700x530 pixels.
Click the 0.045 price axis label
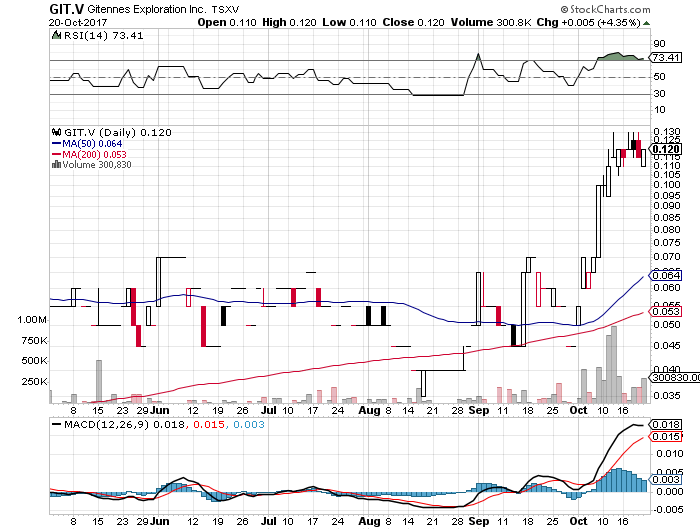(667, 346)
